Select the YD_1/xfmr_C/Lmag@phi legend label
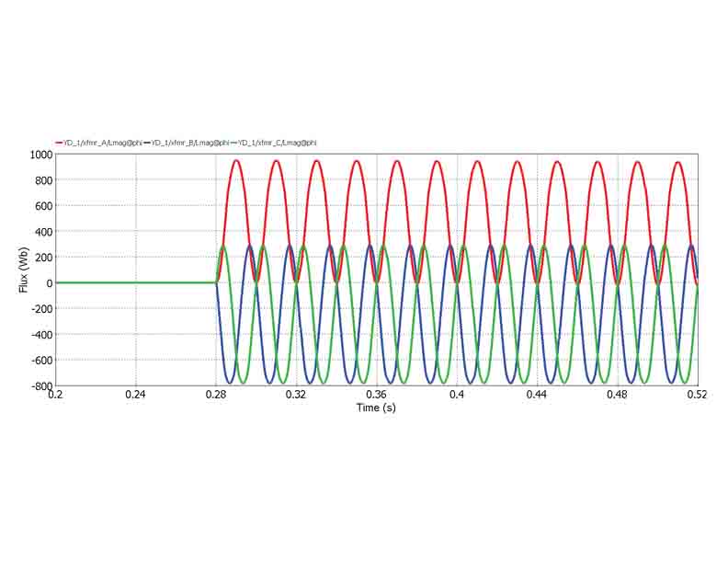The height and width of the screenshot is (563, 728). (x=278, y=143)
